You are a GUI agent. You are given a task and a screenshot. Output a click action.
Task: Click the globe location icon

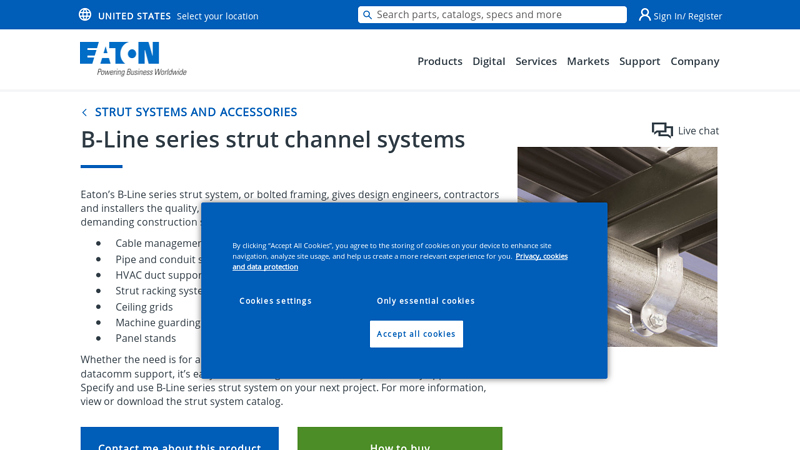pyautogui.click(x=85, y=15)
